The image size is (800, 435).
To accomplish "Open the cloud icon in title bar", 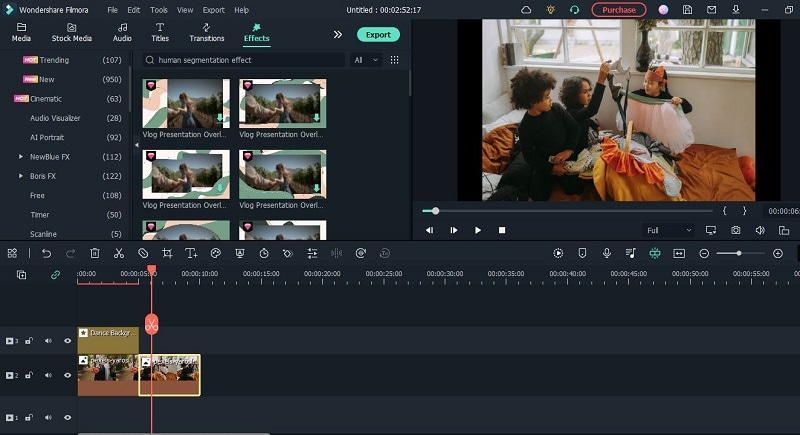I will pyautogui.click(x=526, y=10).
